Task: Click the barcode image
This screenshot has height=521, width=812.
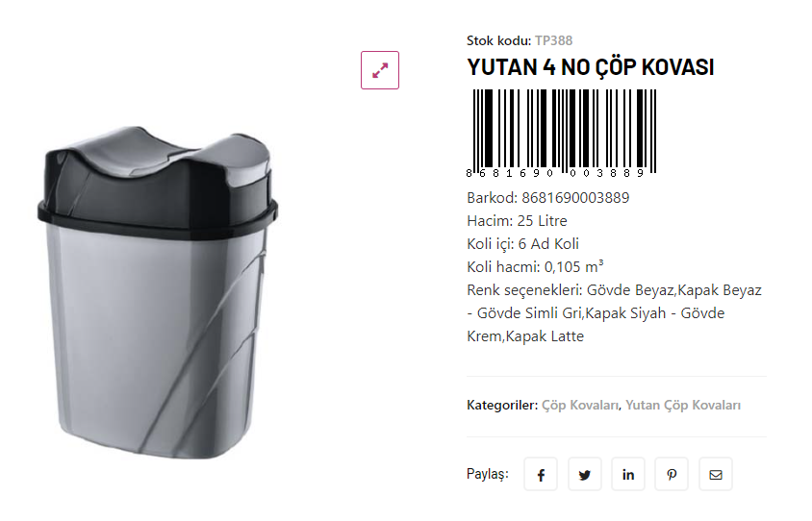Action: (562, 134)
